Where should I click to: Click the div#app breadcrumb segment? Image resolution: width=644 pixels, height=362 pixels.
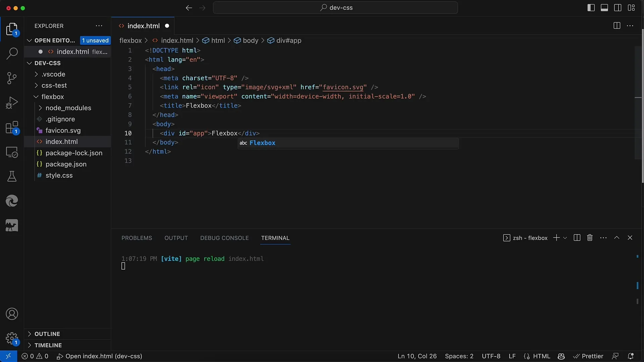pyautogui.click(x=288, y=41)
